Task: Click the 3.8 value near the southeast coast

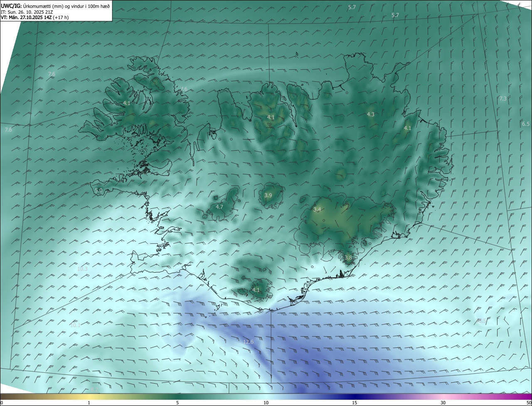Action: point(348,257)
